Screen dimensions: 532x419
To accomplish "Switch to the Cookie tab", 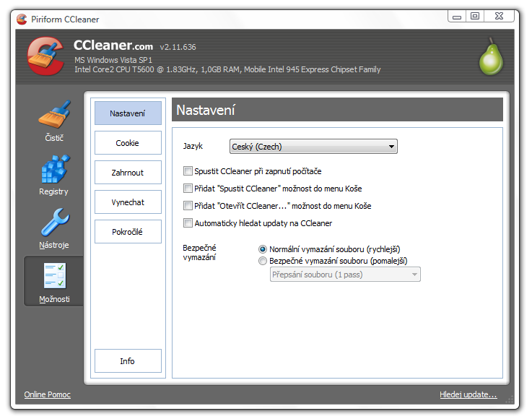I will [128, 142].
